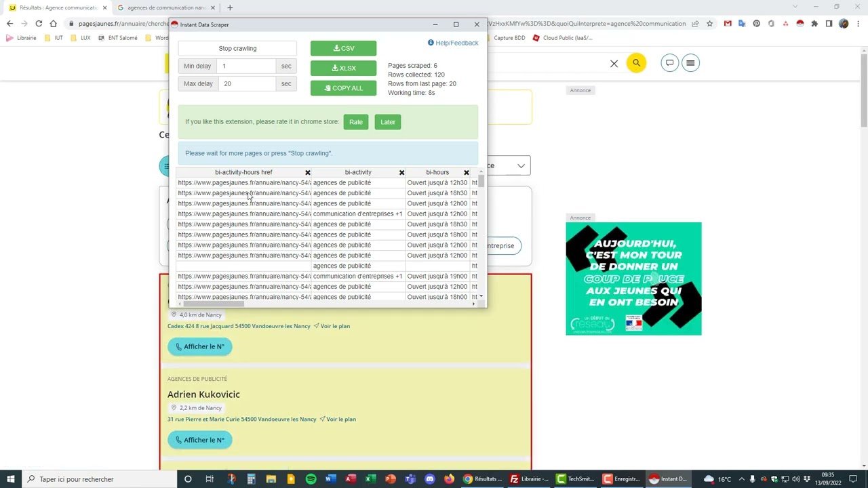
Task: Open 'Voir le plan' for rue Jacquard
Action: point(332,326)
